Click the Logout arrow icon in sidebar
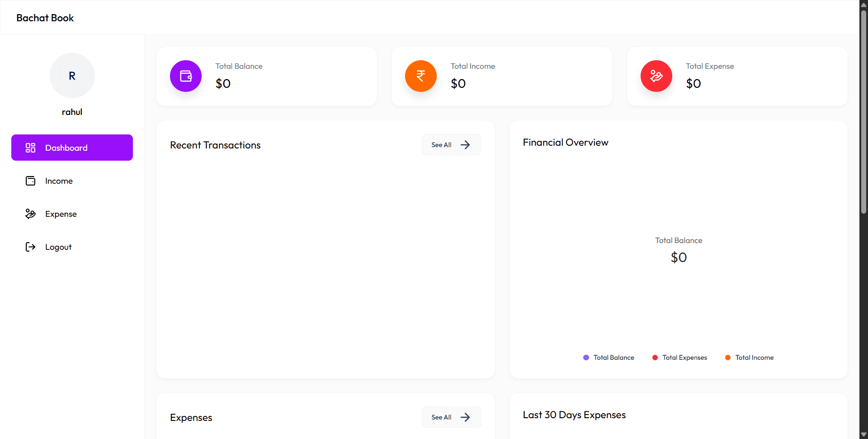Viewport: 868px width, 439px height. 30,247
